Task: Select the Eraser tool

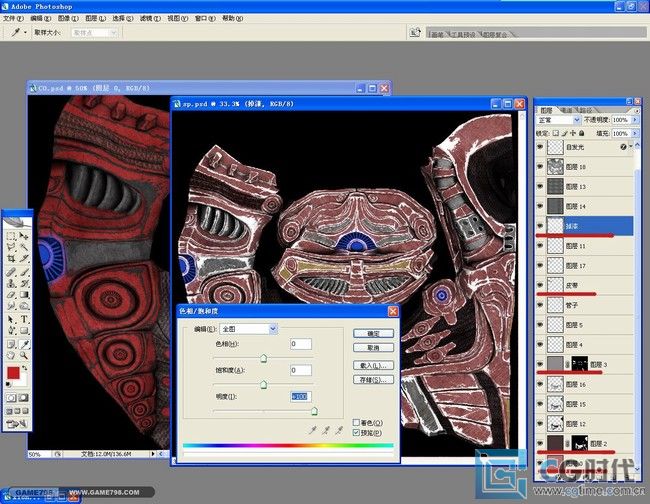Action: [x=11, y=295]
